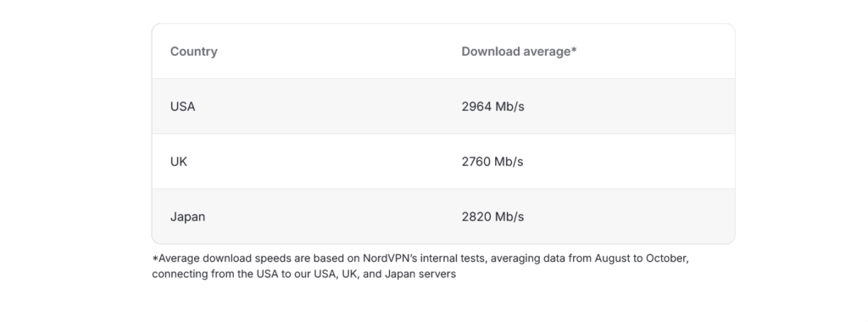
Task: Select the word August in the footnote
Action: tap(613, 259)
